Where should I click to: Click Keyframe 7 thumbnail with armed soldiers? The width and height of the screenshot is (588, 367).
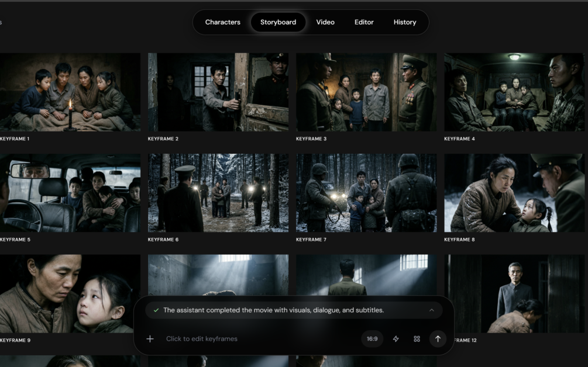pyautogui.click(x=366, y=193)
